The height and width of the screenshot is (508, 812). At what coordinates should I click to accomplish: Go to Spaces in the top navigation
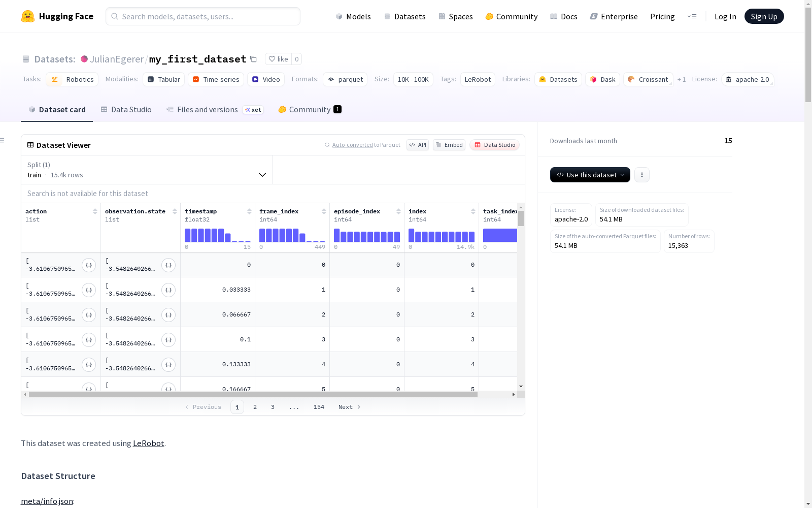pos(455,16)
